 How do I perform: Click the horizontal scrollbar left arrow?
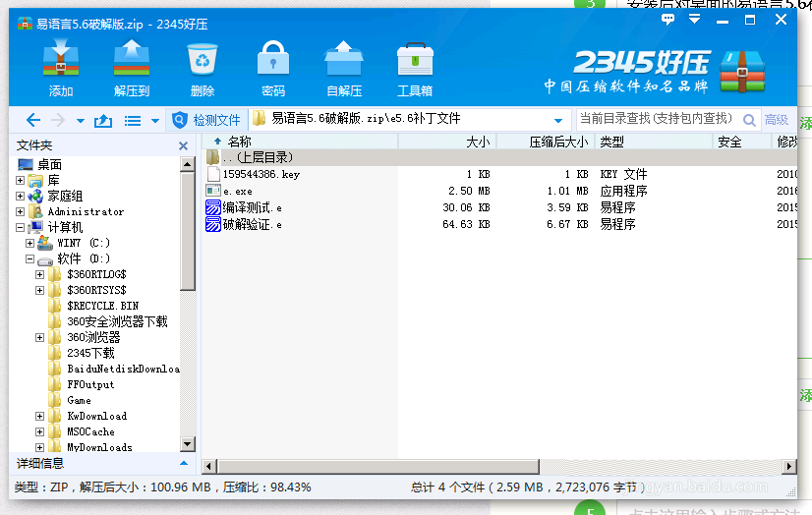pyautogui.click(x=208, y=466)
